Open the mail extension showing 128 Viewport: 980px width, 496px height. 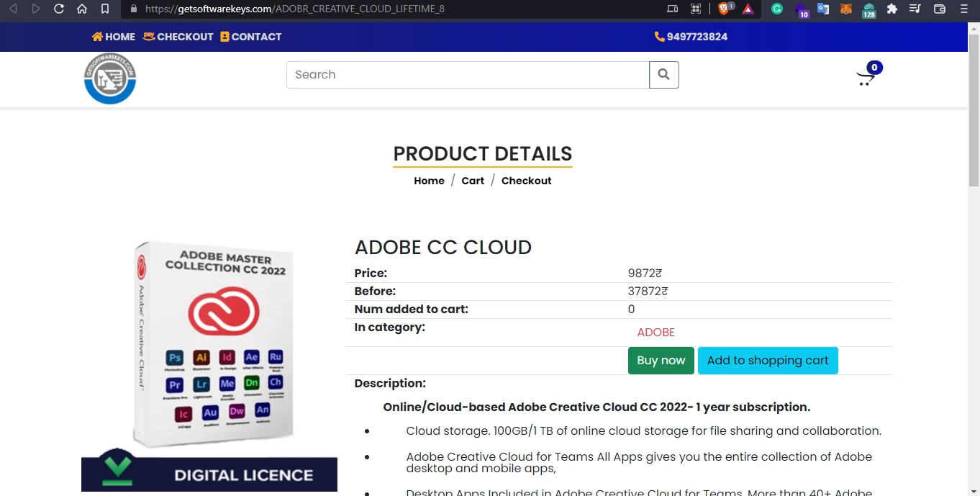pos(869,9)
